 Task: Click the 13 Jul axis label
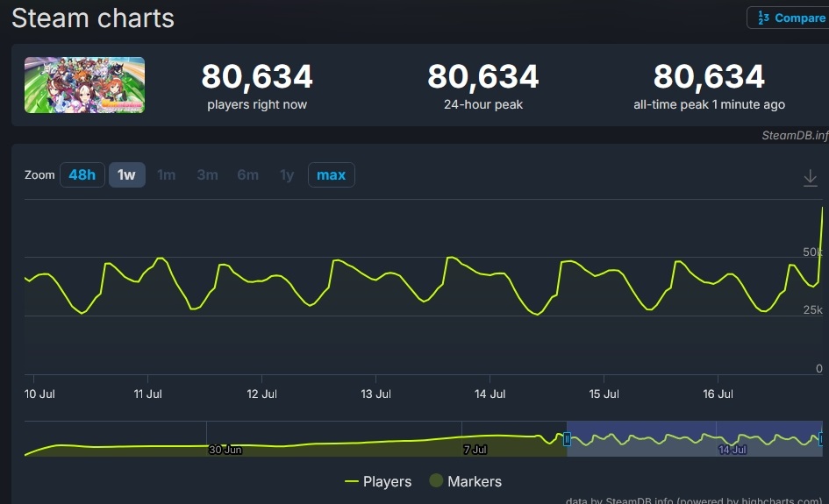coord(376,394)
